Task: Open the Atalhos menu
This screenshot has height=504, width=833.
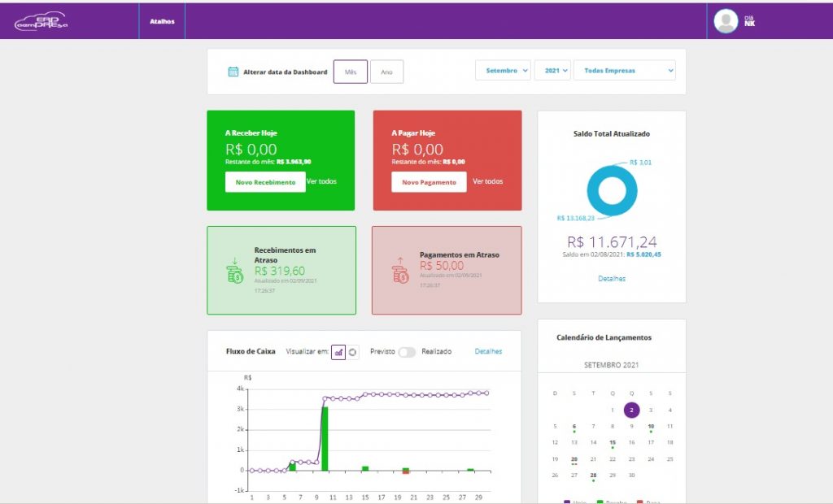Action: pyautogui.click(x=162, y=22)
